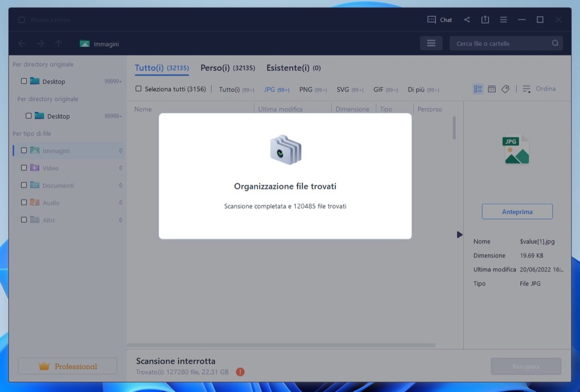The width and height of the screenshot is (580, 392).
Task: Open the hamburger menu in title bar
Action: click(504, 20)
